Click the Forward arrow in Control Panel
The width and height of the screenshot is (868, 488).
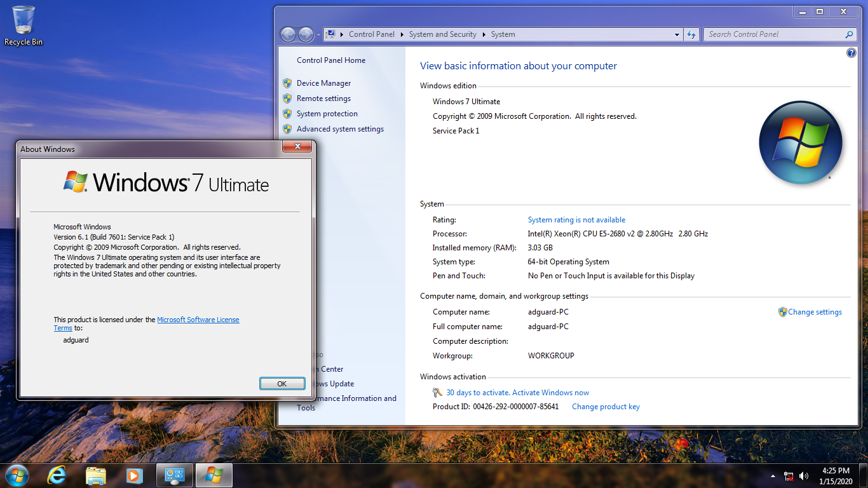(306, 34)
